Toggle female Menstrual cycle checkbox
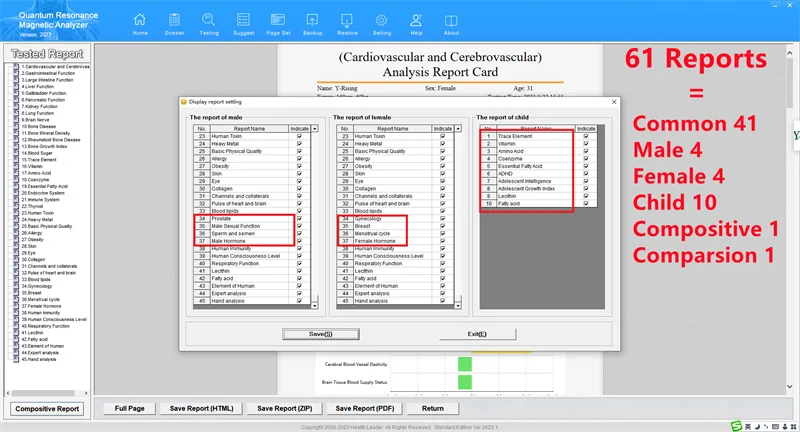 pos(443,233)
